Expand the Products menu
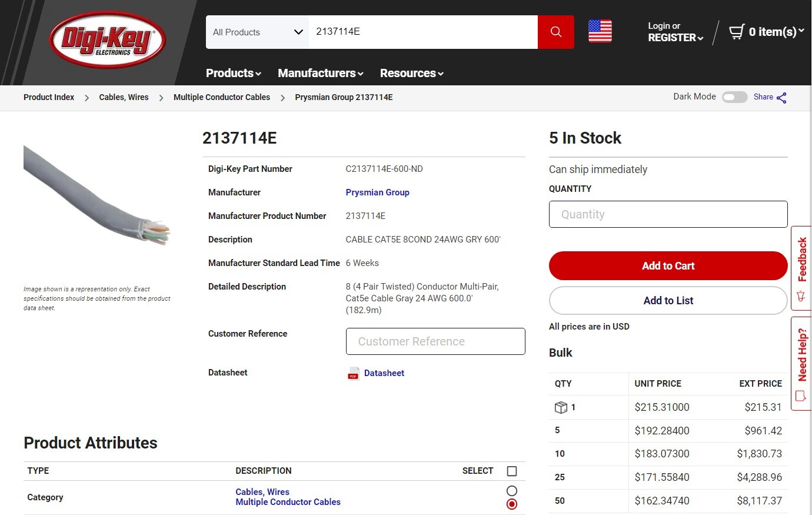812x515 pixels. coord(234,73)
